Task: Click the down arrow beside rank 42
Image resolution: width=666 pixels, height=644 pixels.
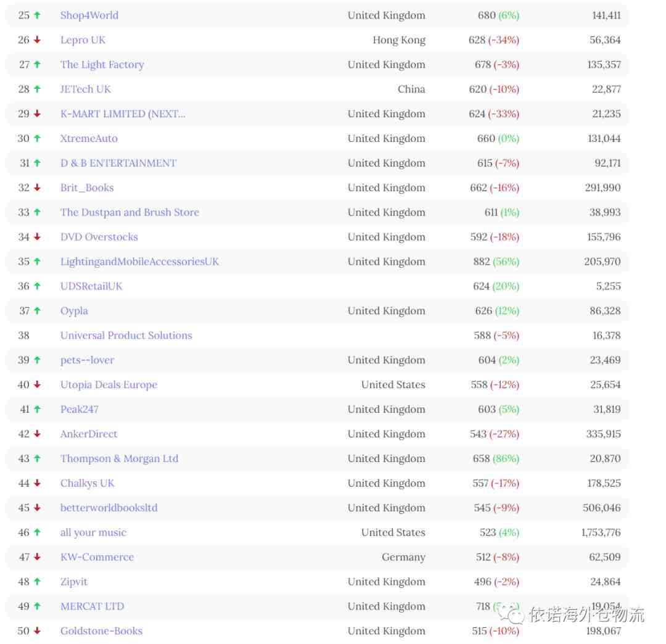Action: (38, 434)
